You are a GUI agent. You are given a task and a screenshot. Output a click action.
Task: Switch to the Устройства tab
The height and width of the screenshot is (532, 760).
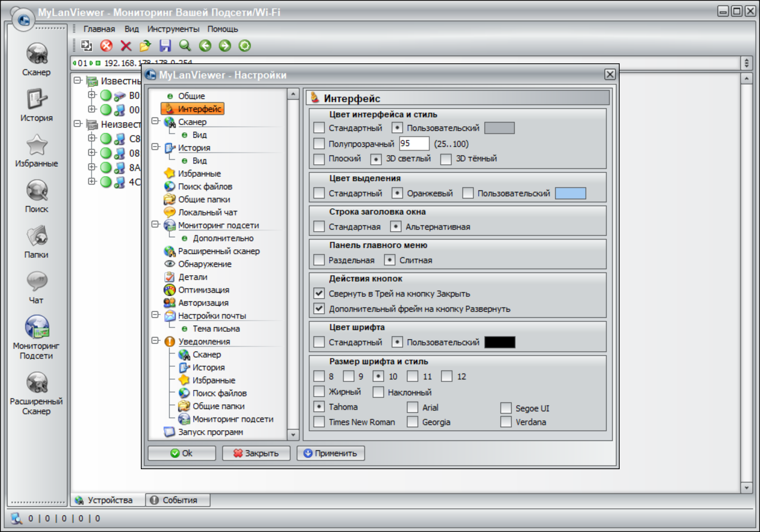tap(108, 500)
